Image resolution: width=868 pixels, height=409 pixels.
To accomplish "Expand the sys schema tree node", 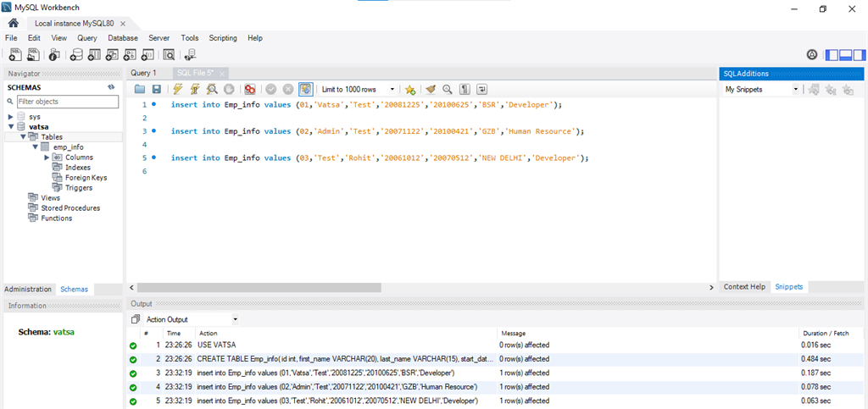I will click(10, 116).
